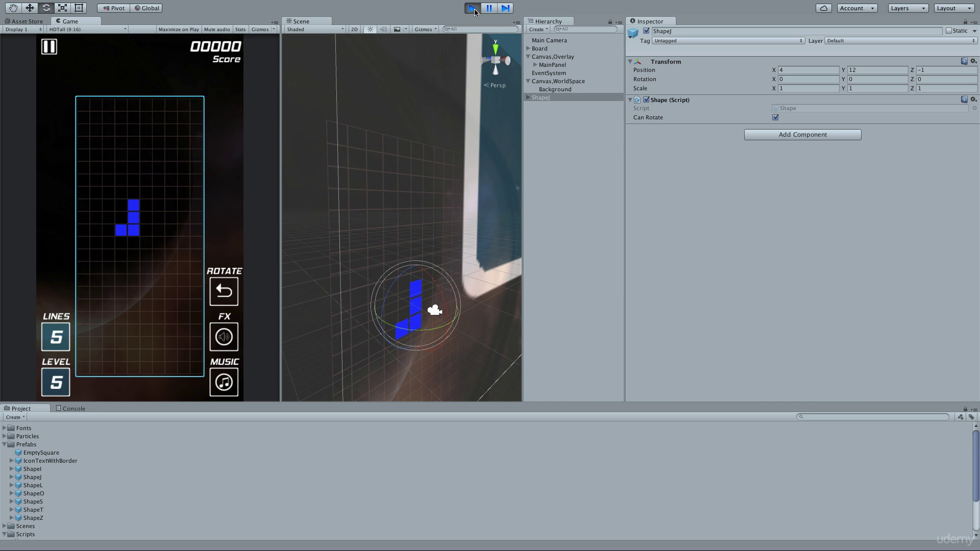Image resolution: width=980 pixels, height=551 pixels.
Task: Open the Shaded draw mode dropdown
Action: 315,29
